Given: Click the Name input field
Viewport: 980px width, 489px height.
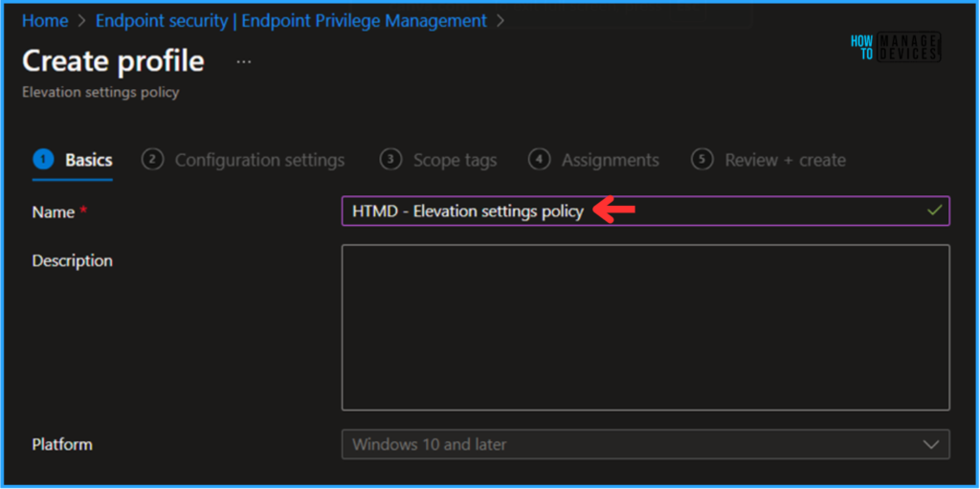Looking at the screenshot, I should pos(646,211).
